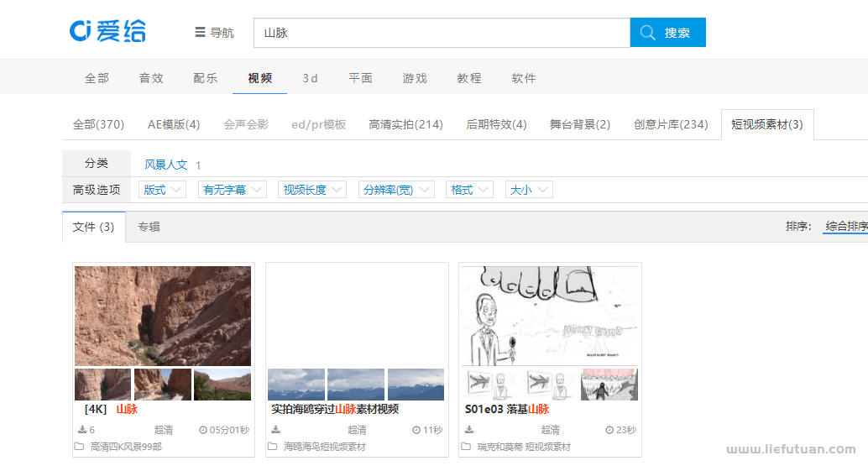Filter by 创意片库(234)
868x466 pixels.
671,124
